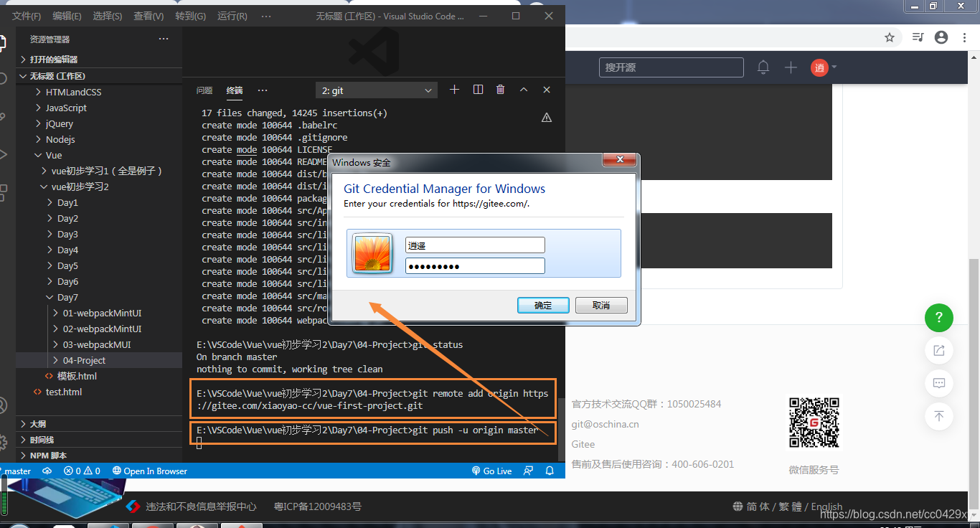Expand JavaScript folder
980x528 pixels.
[x=100, y=108]
